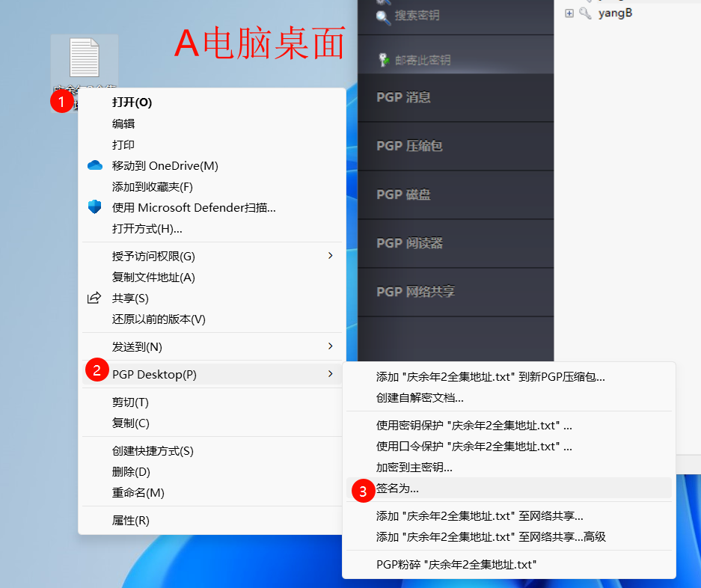Select 移动到 OneDrive(M) menu entry
The width and height of the screenshot is (701, 588).
point(212,165)
